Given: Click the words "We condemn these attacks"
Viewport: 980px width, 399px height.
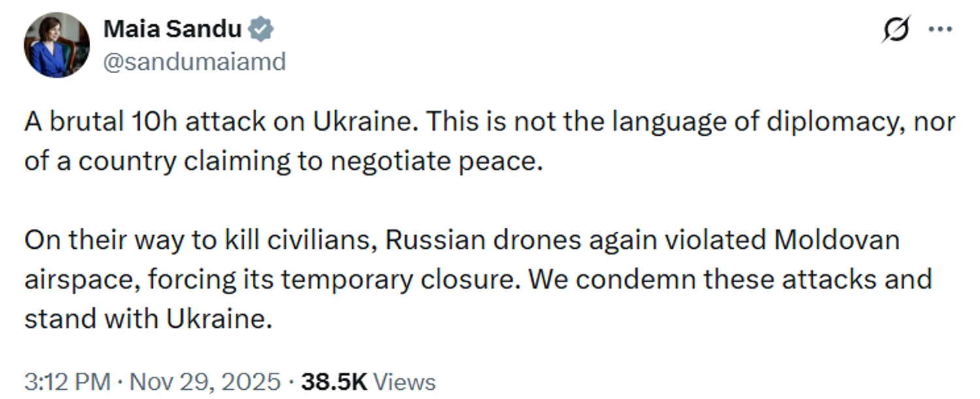Looking at the screenshot, I should point(660,279).
